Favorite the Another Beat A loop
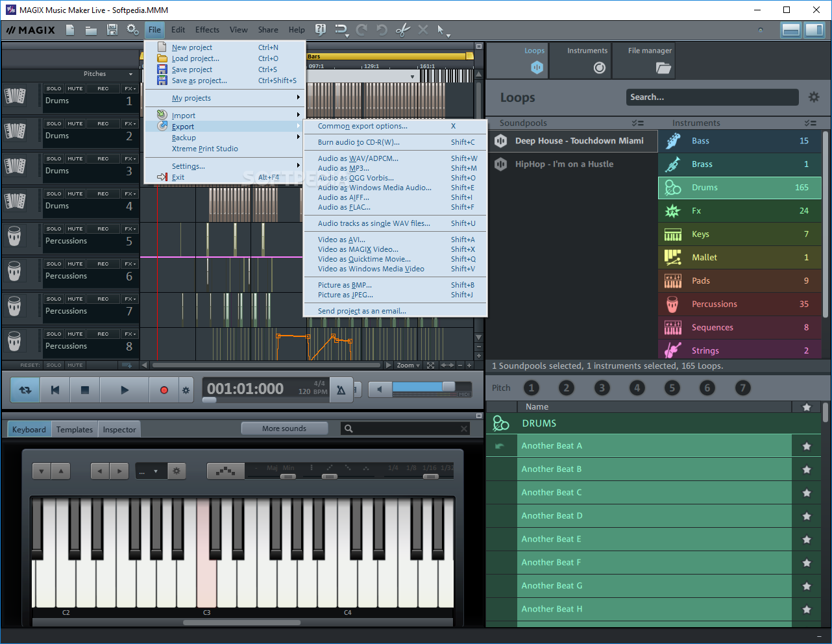Viewport: 832px width, 644px height. point(807,446)
